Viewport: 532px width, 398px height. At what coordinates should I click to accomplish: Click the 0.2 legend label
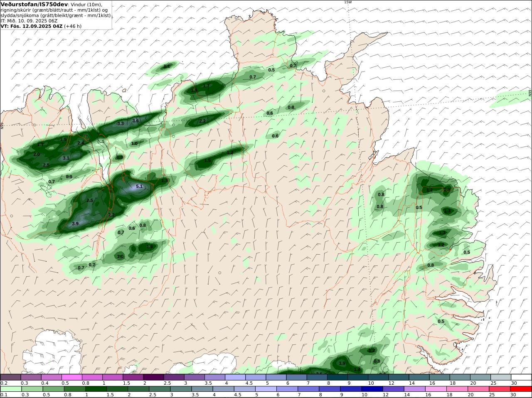pyautogui.click(x=4, y=383)
